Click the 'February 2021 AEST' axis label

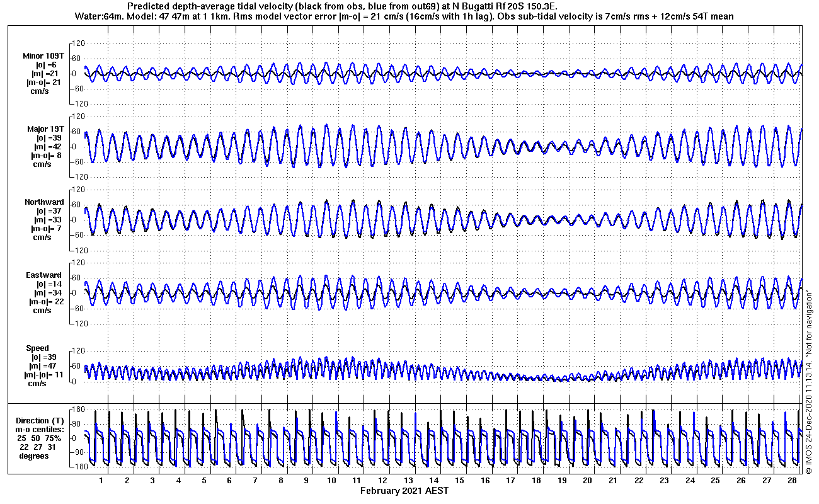pyautogui.click(x=404, y=491)
